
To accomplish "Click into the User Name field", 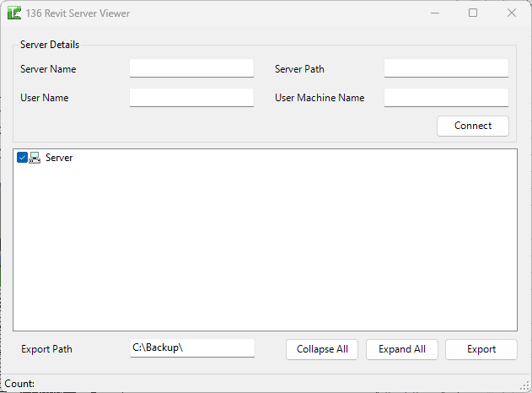I will [x=191, y=98].
